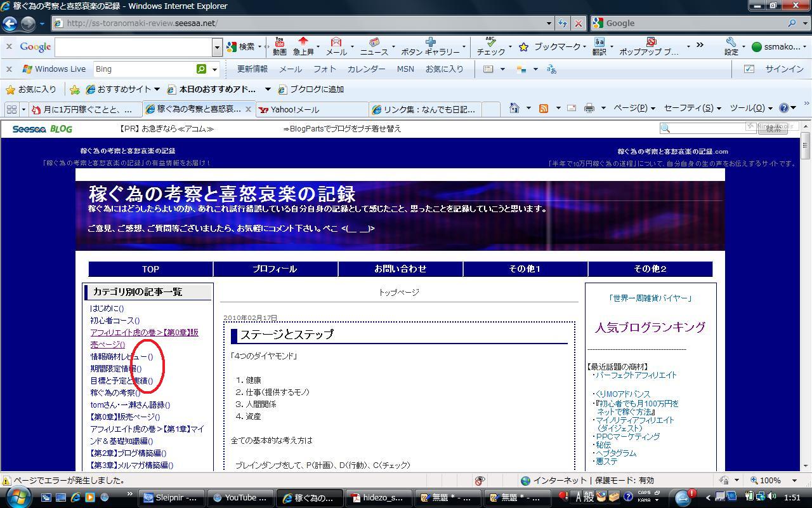
Task: Click the サインイン Windows Live link
Action: [785, 69]
